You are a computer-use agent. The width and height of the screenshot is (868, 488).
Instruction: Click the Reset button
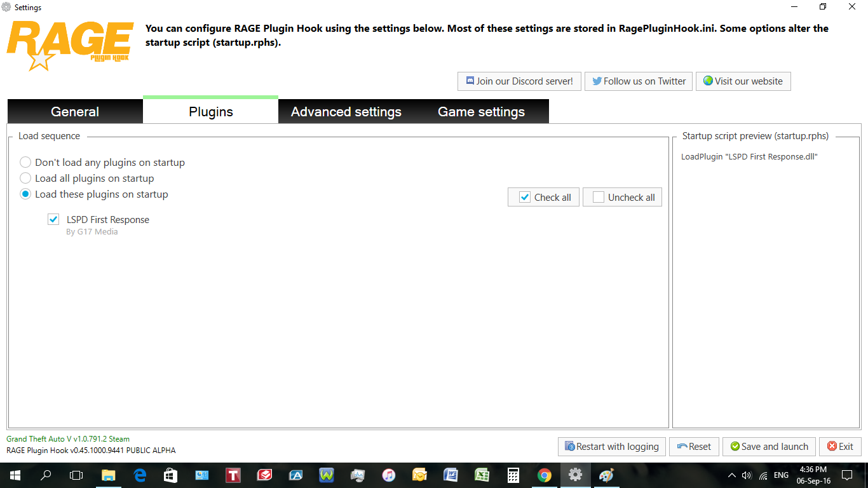point(694,447)
